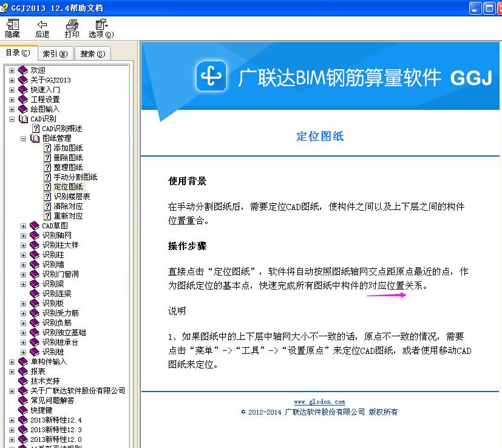Click the question-page icon beside 添加图纸
Image resolution: width=502 pixels, height=448 pixels.
click(47, 148)
